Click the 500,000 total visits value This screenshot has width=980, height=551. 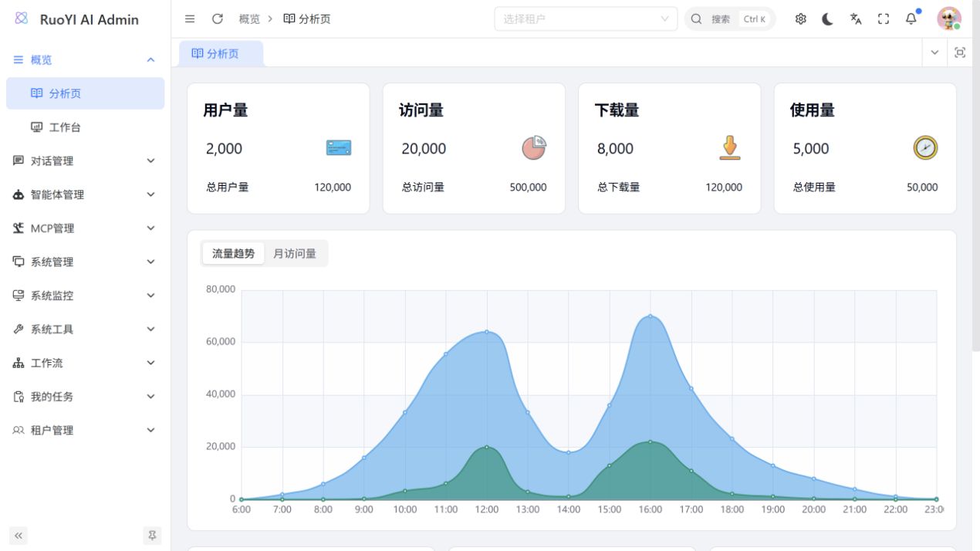tap(529, 187)
